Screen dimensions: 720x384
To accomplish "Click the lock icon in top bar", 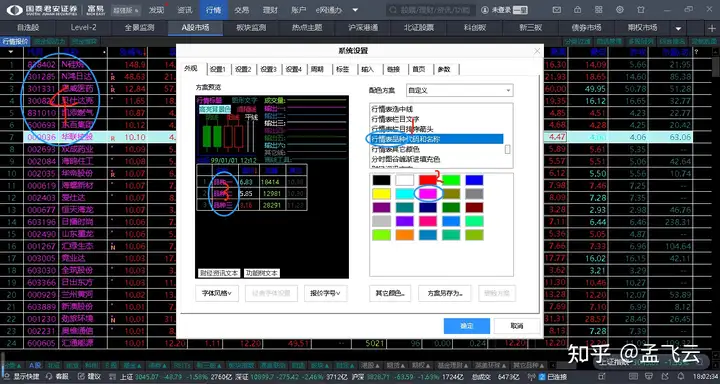I will [578, 10].
